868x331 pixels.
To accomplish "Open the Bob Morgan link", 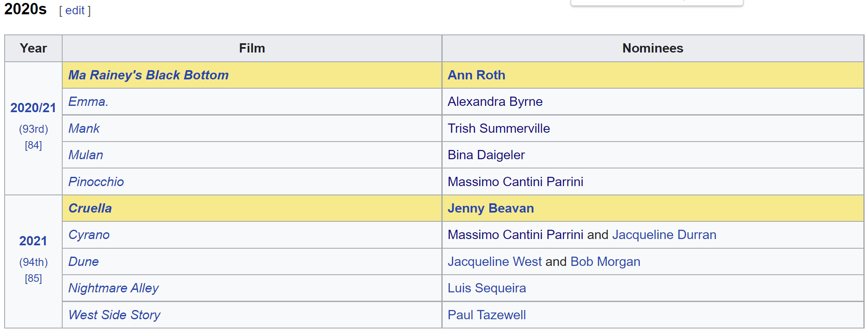I will (x=605, y=262).
